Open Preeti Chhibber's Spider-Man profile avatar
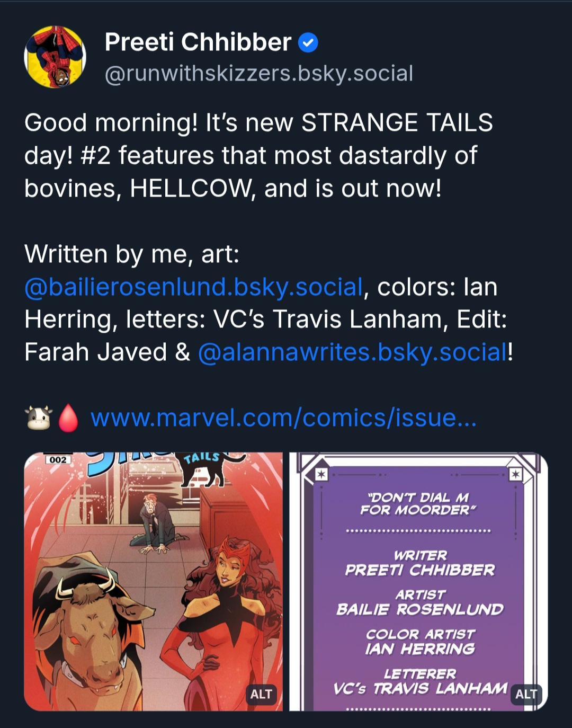This screenshot has height=728, width=572. pyautogui.click(x=55, y=57)
